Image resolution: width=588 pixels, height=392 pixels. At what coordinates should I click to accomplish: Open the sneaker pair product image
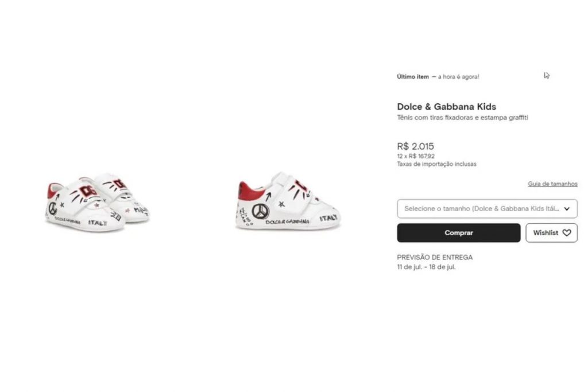96,202
